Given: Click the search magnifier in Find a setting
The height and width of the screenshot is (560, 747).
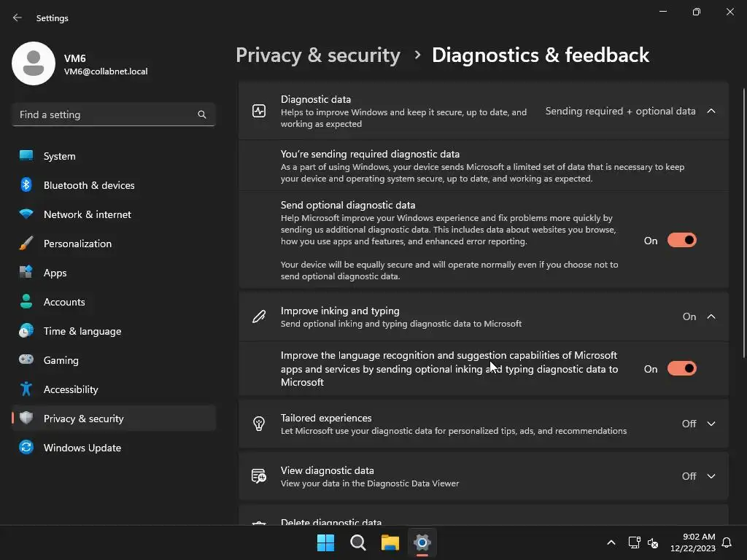Looking at the screenshot, I should click(202, 114).
